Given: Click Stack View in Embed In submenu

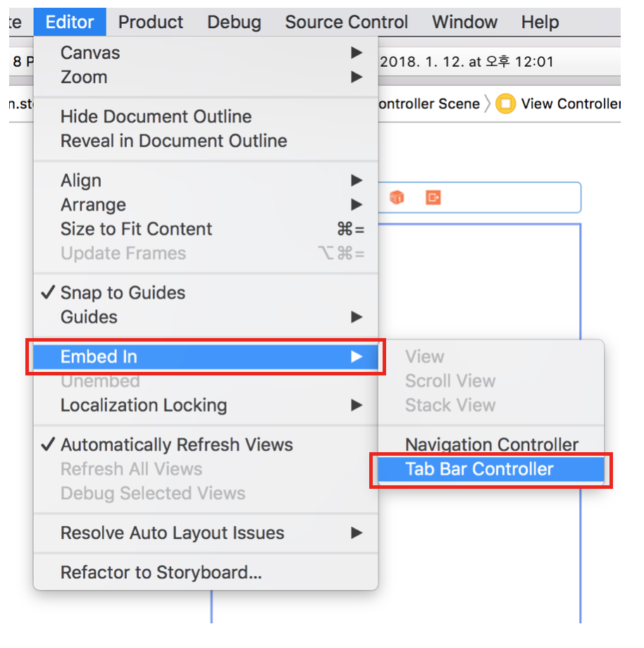Looking at the screenshot, I should point(491,406).
